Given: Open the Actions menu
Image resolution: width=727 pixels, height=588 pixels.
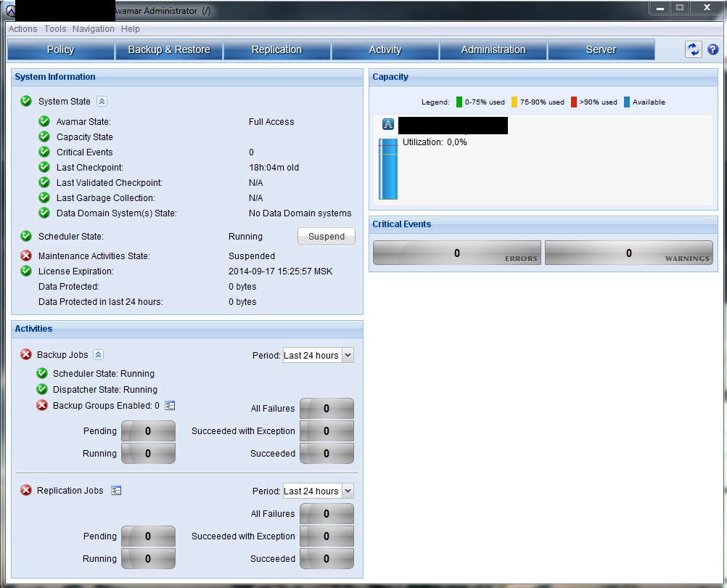Looking at the screenshot, I should 22,29.
